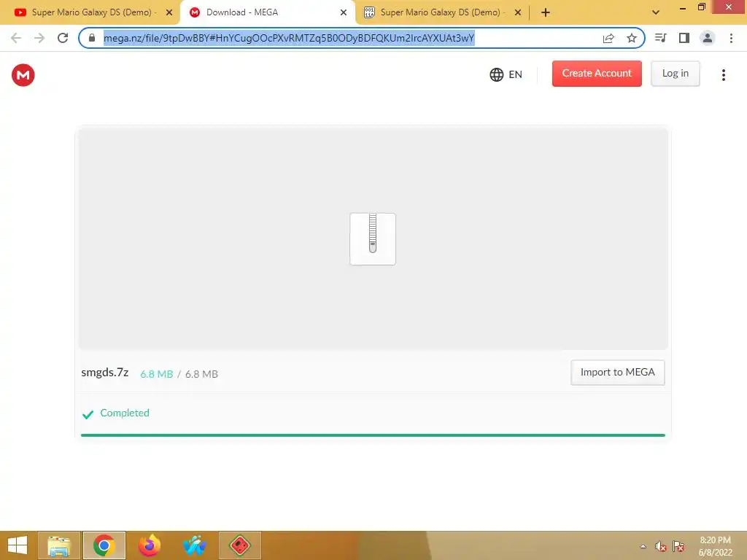Click the share this page icon
Image resolution: width=747 pixels, height=560 pixels.
click(608, 38)
